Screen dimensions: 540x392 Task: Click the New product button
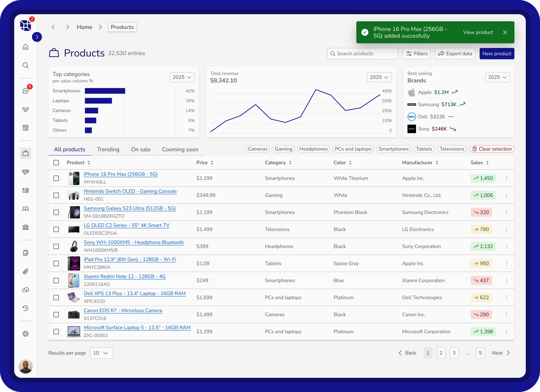(497, 54)
